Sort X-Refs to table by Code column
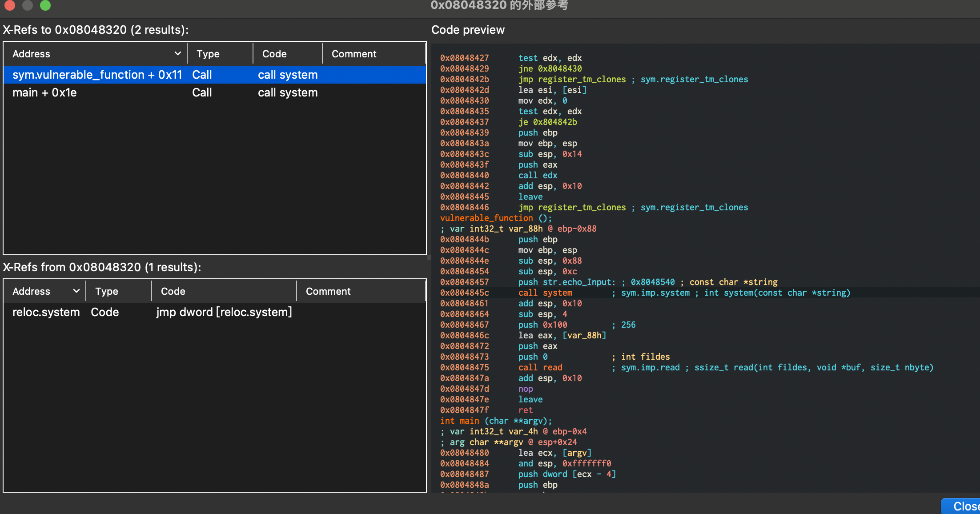This screenshot has height=514, width=980. [274, 54]
